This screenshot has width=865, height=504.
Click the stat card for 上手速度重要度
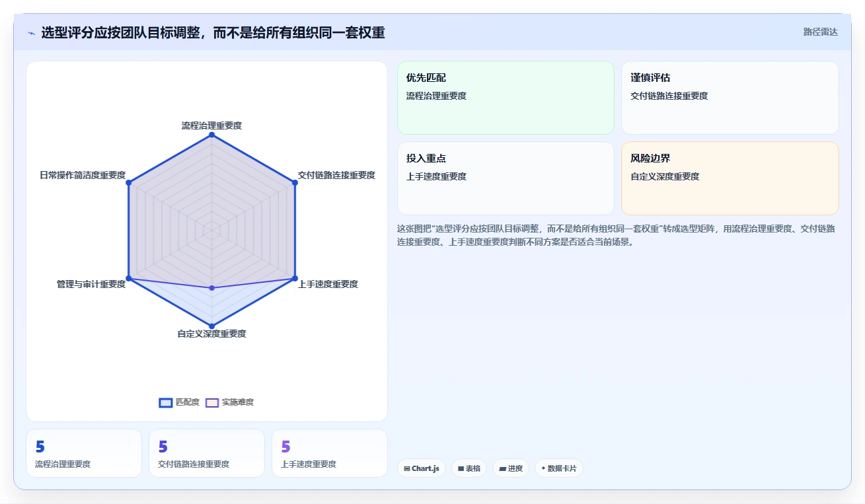[x=330, y=453]
